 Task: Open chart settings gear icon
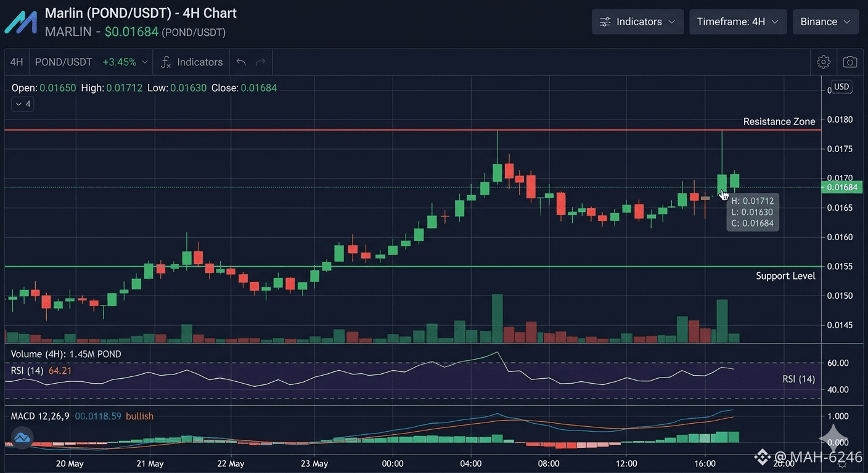point(824,62)
